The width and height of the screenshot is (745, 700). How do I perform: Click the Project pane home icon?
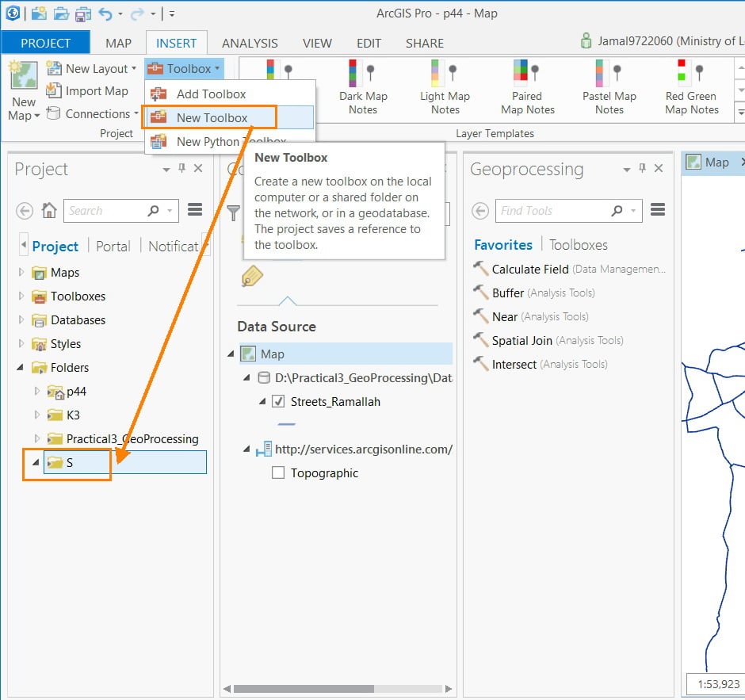[x=49, y=210]
